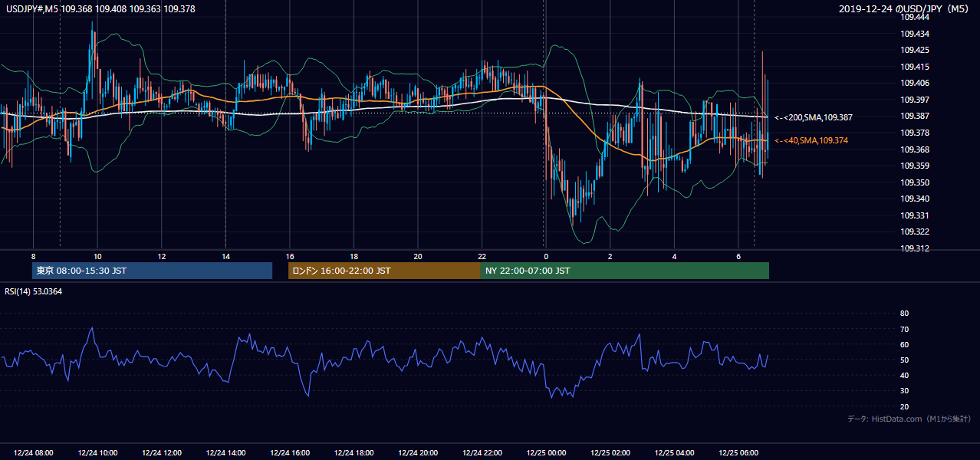Viewport: 980px width, 460px height.
Task: Click the RSI scale value 40
Action: pyautogui.click(x=904, y=376)
